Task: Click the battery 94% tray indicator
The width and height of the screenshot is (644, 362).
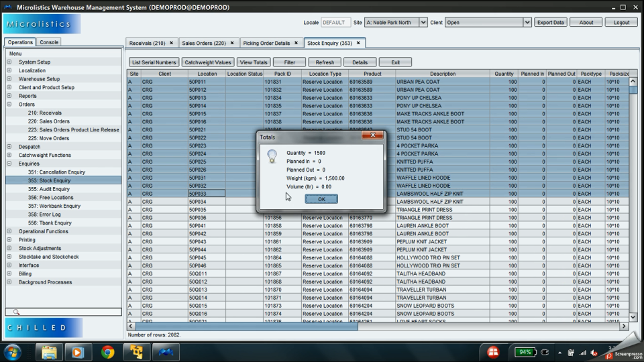Action: [x=525, y=352]
